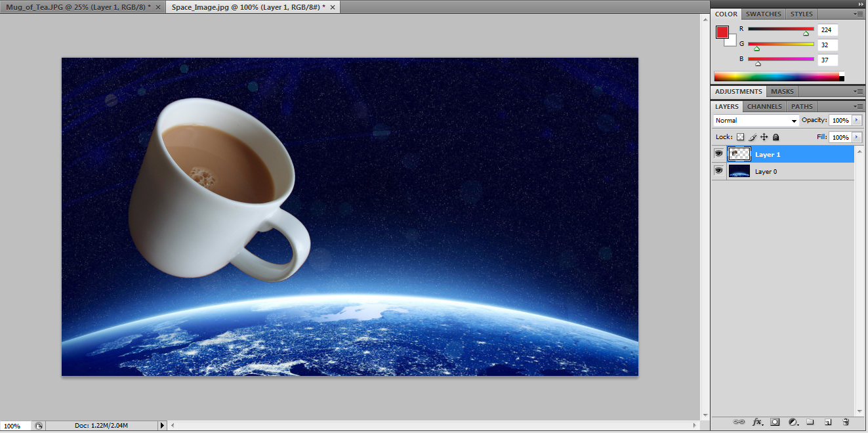Close the Space_Image.jpg document tab

point(333,7)
